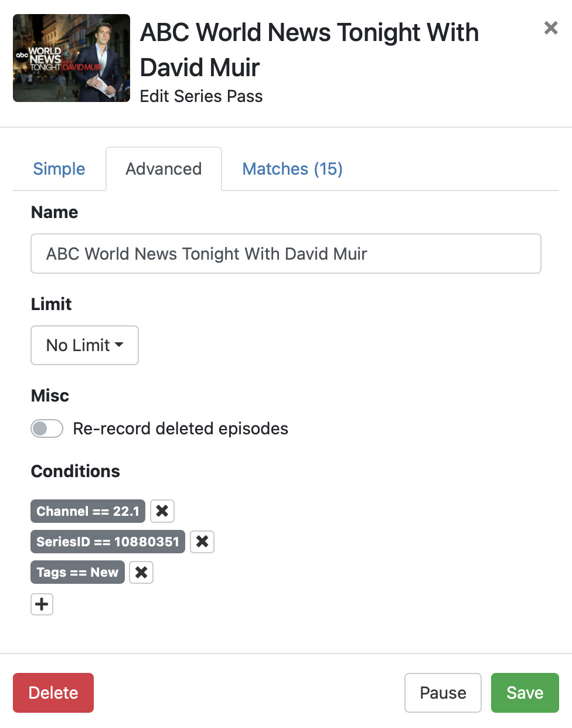Toggle Re-record deleted episodes switch

[47, 428]
